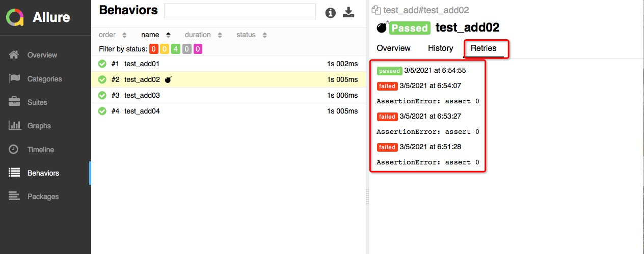Sort tests by order column
This screenshot has width=644, height=254.
pyautogui.click(x=113, y=35)
